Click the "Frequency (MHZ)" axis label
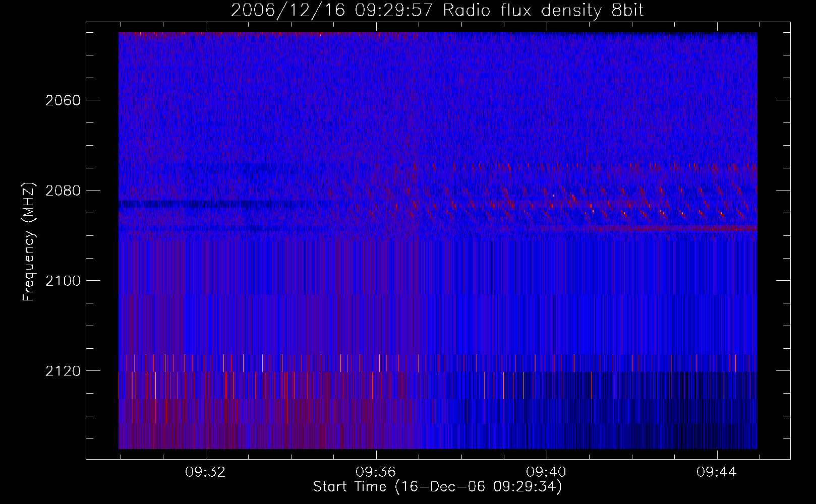This screenshot has height=504, width=816. [x=29, y=241]
